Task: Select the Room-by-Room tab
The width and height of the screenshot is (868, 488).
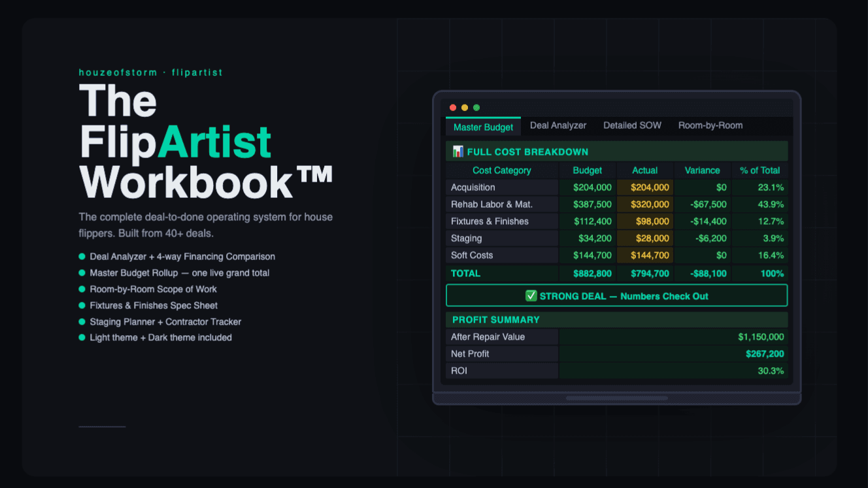Action: click(710, 125)
